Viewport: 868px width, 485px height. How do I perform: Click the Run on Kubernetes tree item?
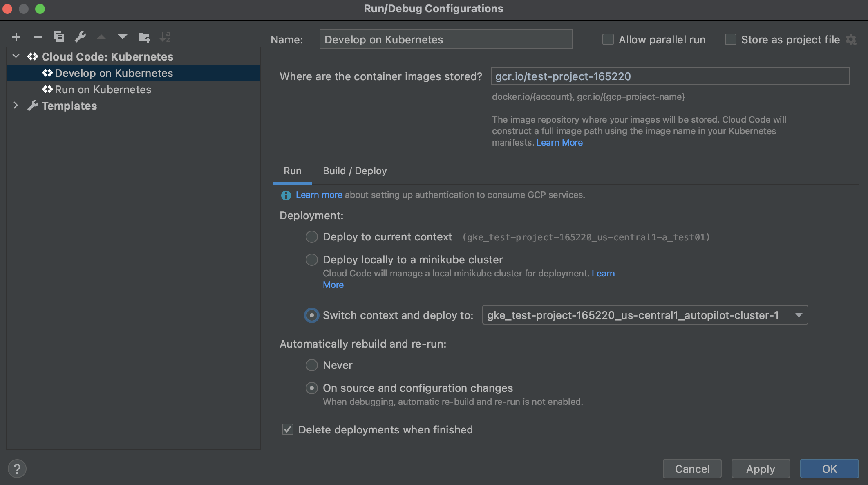pos(103,89)
